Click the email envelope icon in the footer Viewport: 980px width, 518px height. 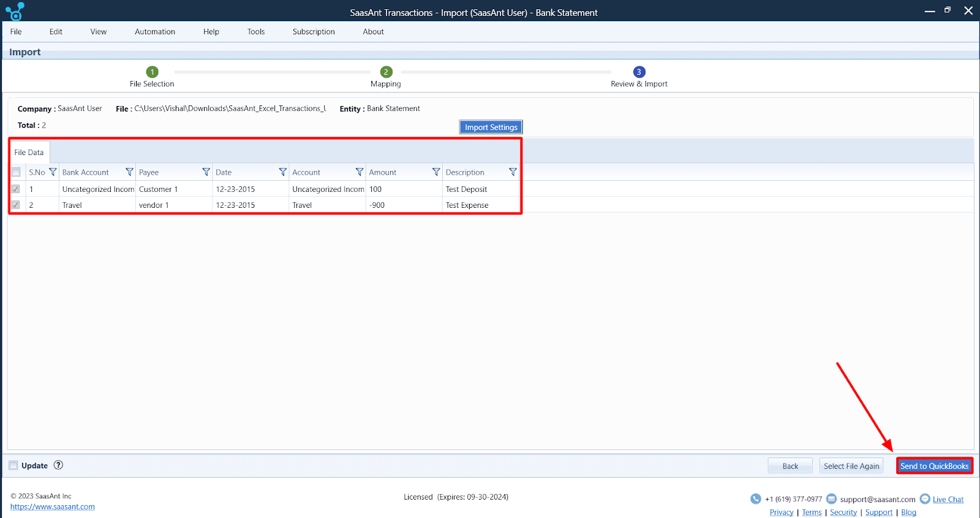[831, 499]
